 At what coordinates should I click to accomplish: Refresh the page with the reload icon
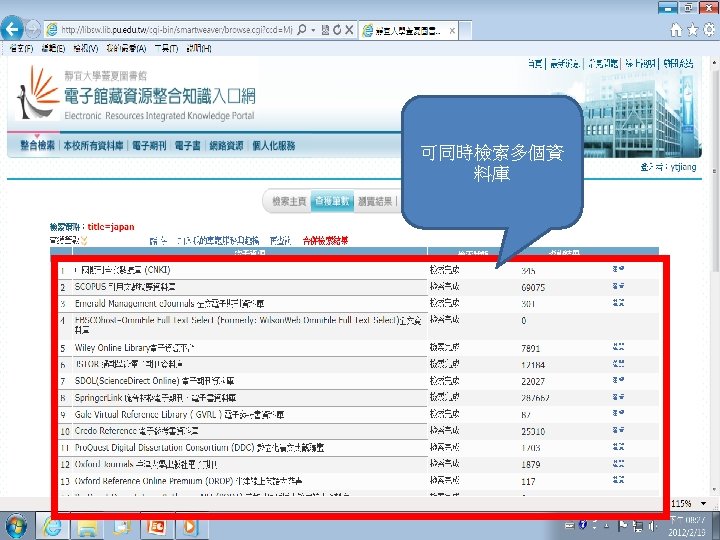[337, 30]
